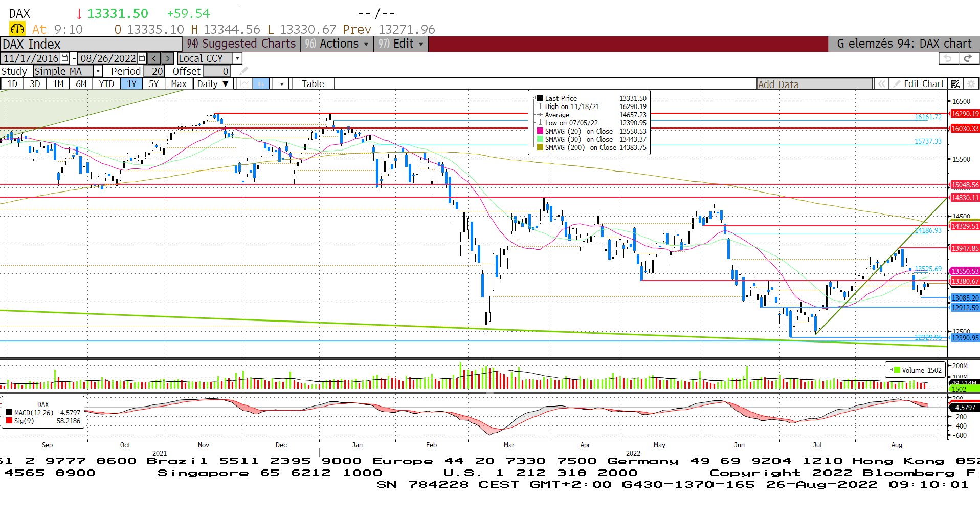Click the 16030.33 price level label
This screenshot has width=980, height=513.
(964, 129)
